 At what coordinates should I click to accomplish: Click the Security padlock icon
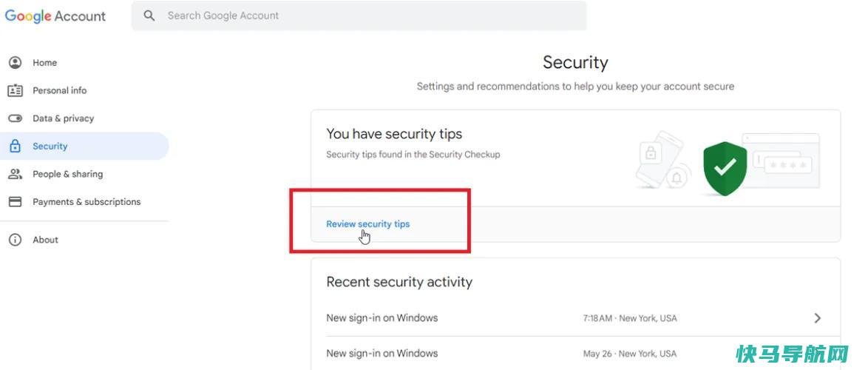pos(15,147)
